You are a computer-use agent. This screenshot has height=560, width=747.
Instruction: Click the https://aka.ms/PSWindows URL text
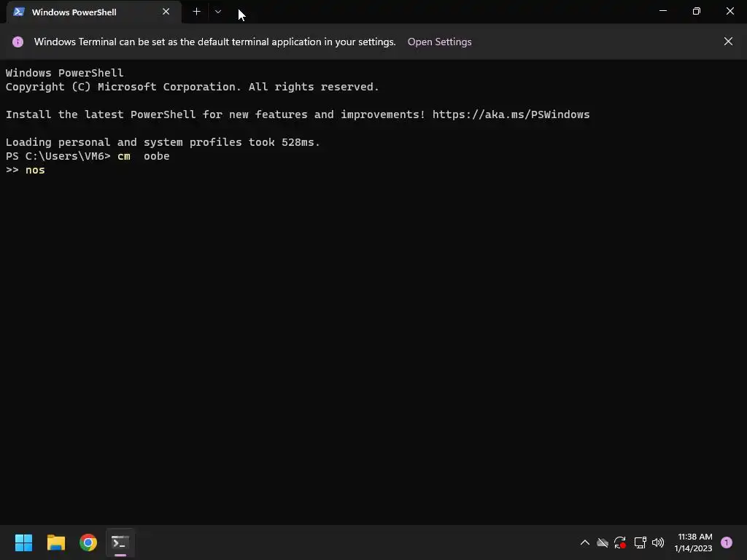(x=511, y=114)
